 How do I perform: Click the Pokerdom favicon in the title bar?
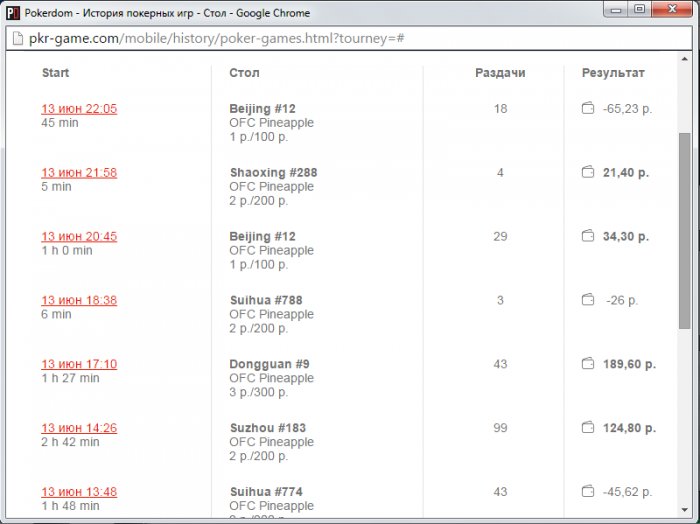[x=13, y=13]
